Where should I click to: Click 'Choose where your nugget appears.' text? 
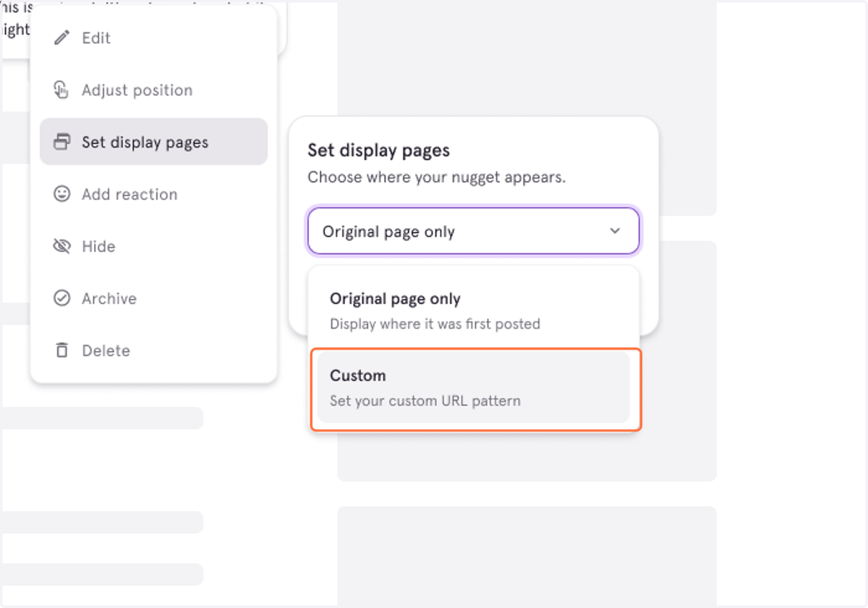pyautogui.click(x=437, y=177)
